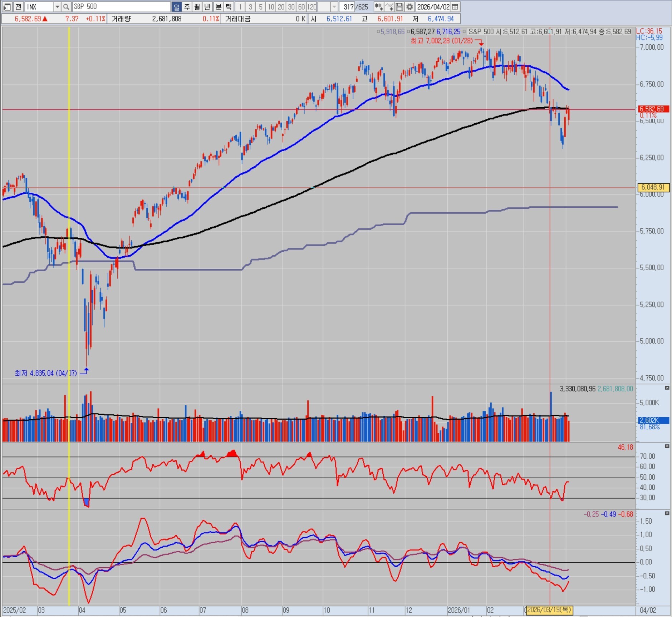Click the 2026/04/02 date field
The width and height of the screenshot is (672, 617).
click(x=433, y=6)
